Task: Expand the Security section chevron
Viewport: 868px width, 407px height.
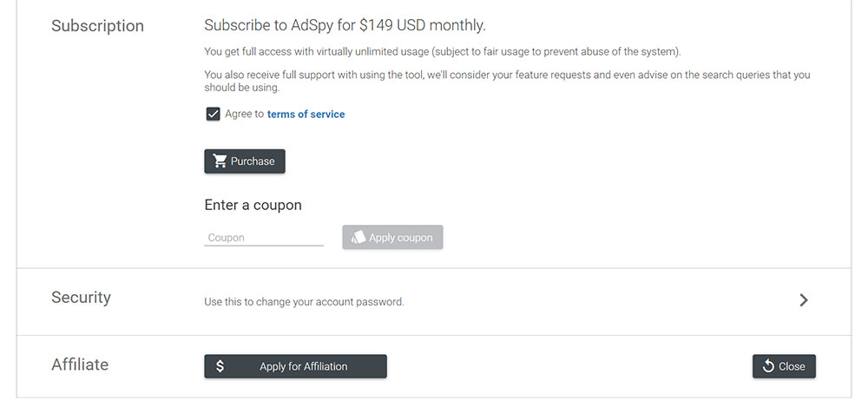Action: click(x=804, y=300)
